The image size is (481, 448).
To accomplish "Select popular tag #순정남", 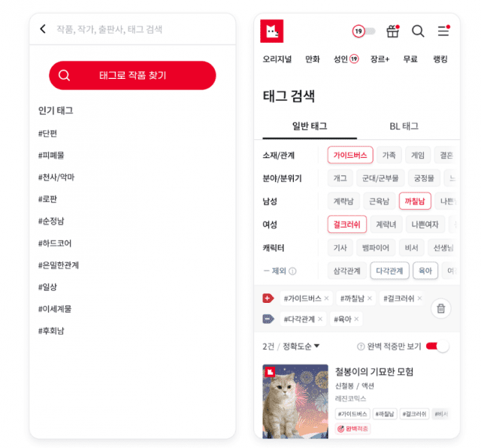I will (51, 221).
